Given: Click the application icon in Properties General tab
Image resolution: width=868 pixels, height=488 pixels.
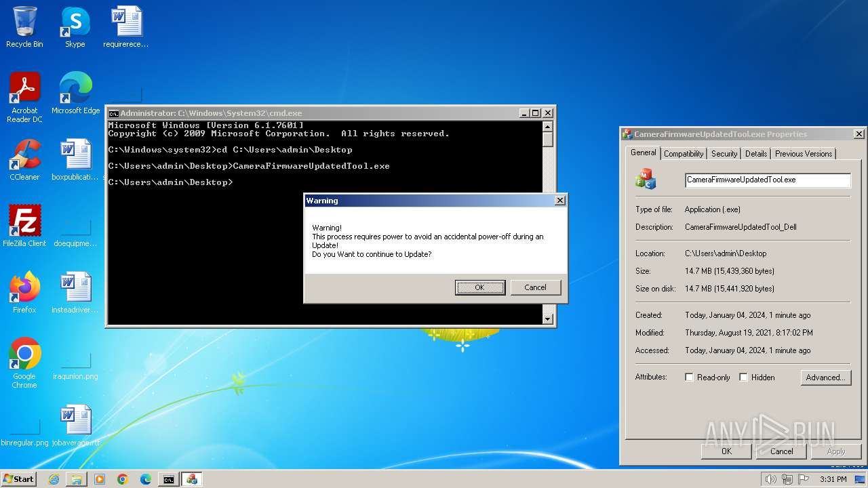Looking at the screenshot, I should pyautogui.click(x=646, y=179).
